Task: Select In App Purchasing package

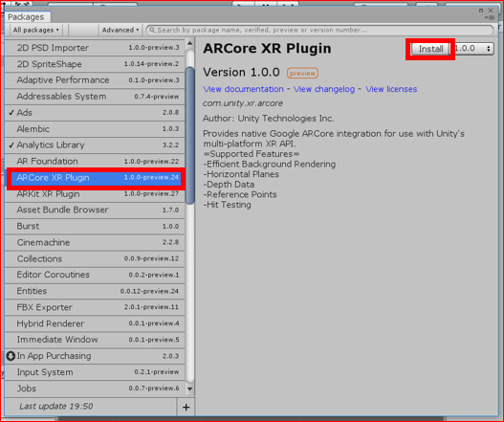Action: click(95, 356)
